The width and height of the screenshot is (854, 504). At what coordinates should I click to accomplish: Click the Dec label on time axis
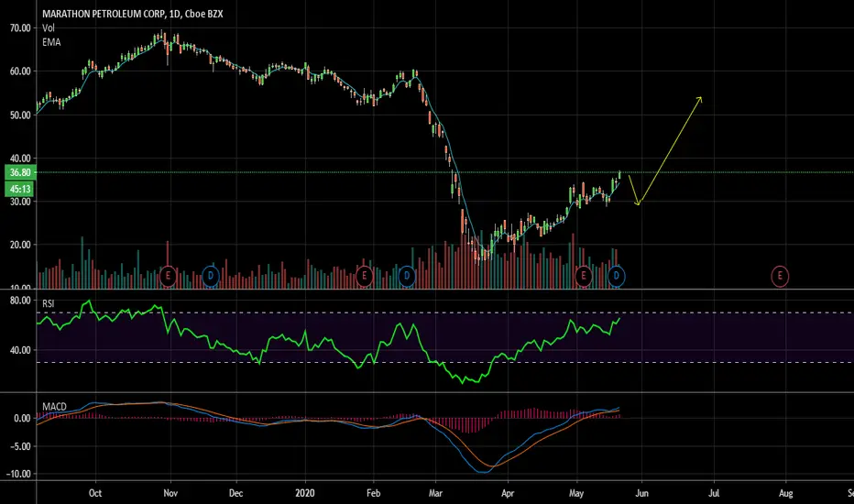click(235, 493)
